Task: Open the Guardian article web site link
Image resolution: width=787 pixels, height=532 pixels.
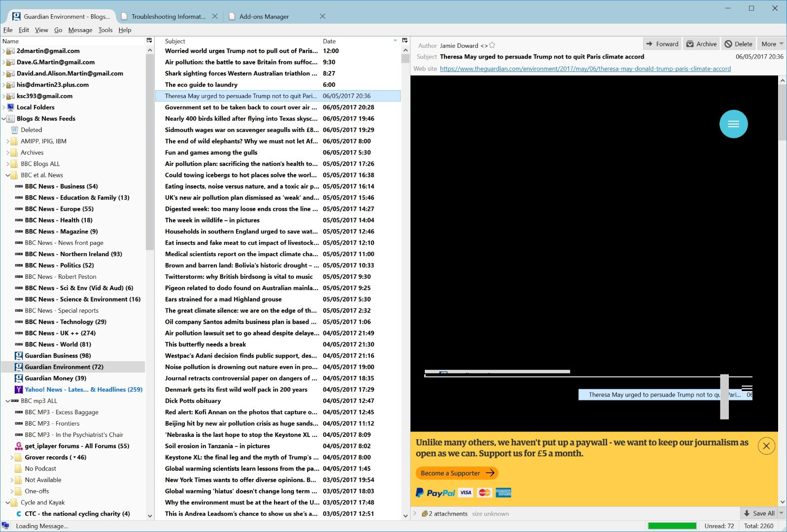Action: click(x=585, y=69)
